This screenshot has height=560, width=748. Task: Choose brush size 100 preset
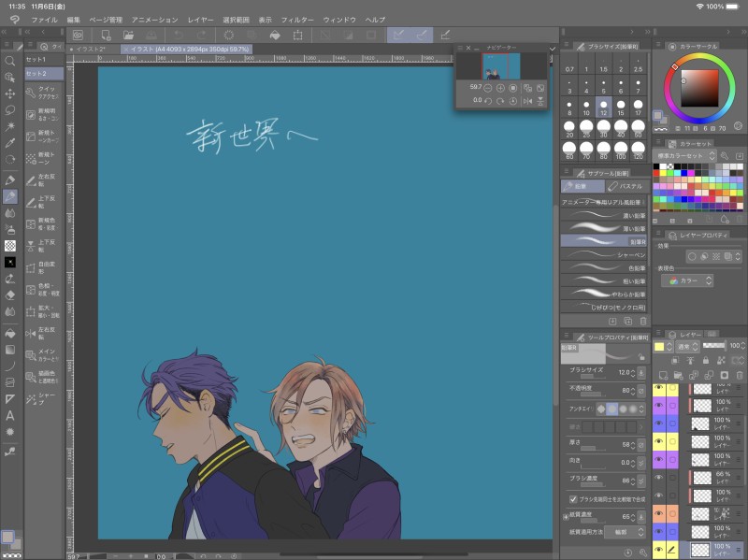[621, 151]
